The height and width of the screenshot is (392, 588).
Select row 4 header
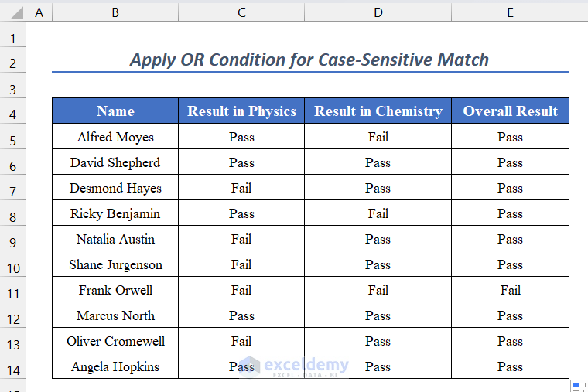13,115
